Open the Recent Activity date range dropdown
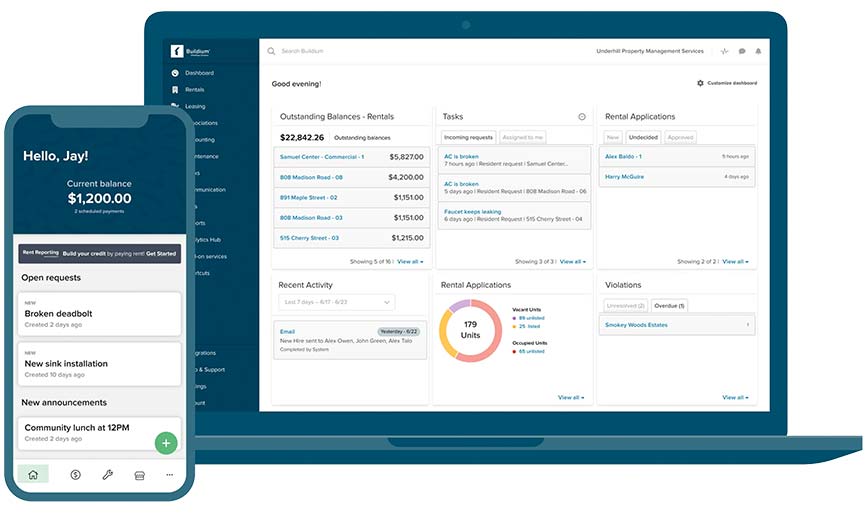Screen dimensions: 867x513 click(337, 302)
